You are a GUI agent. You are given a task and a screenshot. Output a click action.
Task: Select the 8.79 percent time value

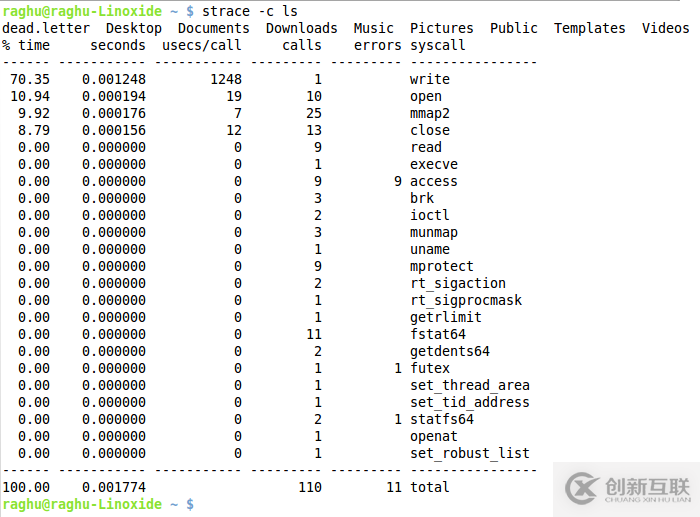(x=34, y=130)
